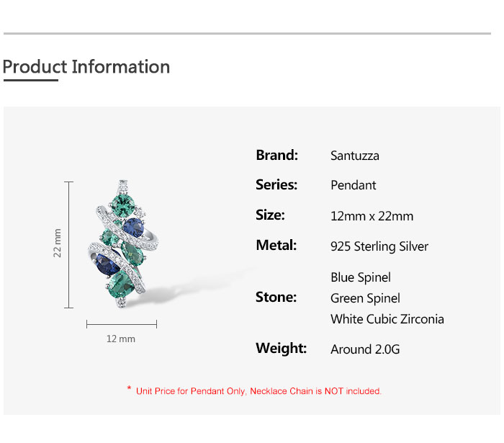Click the 12 mm width label

point(121,339)
